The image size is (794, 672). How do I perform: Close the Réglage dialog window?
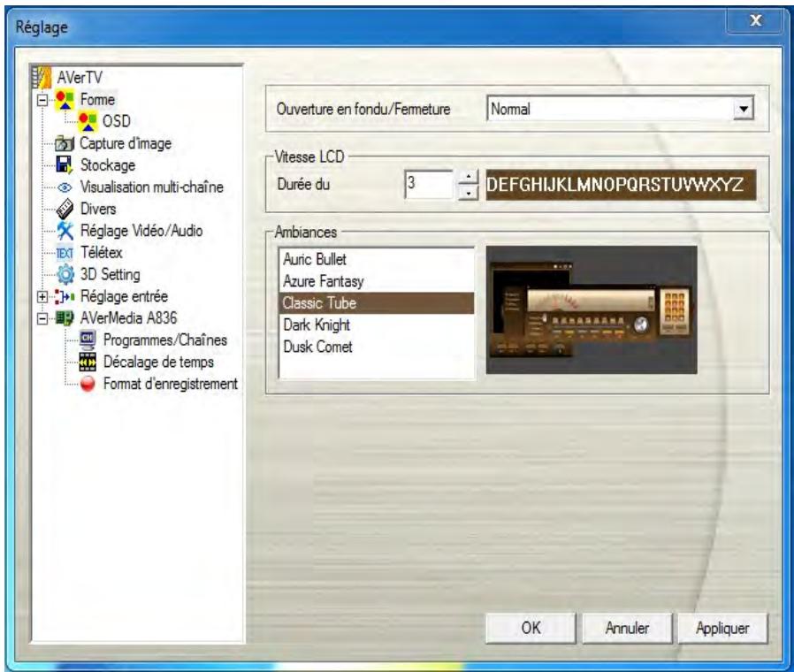755,20
